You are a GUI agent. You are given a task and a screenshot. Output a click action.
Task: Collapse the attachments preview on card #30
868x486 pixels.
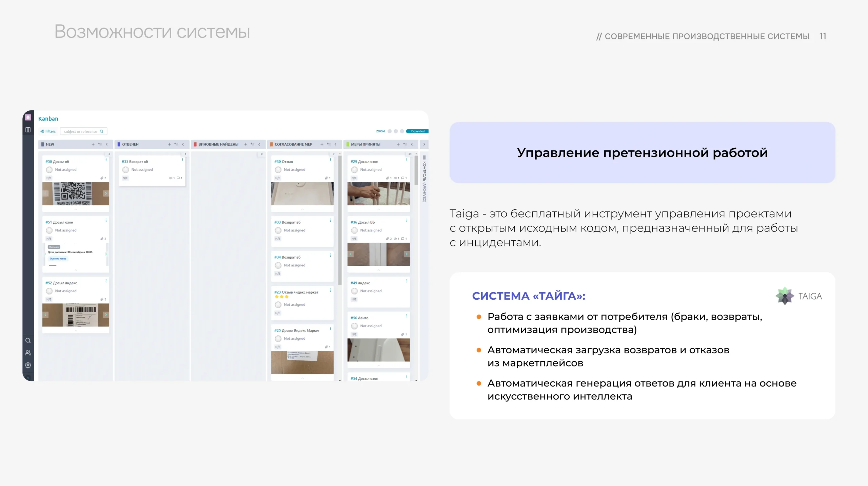[x=302, y=209]
